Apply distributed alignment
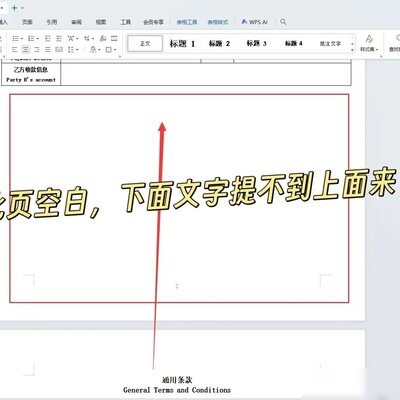 [59, 50]
